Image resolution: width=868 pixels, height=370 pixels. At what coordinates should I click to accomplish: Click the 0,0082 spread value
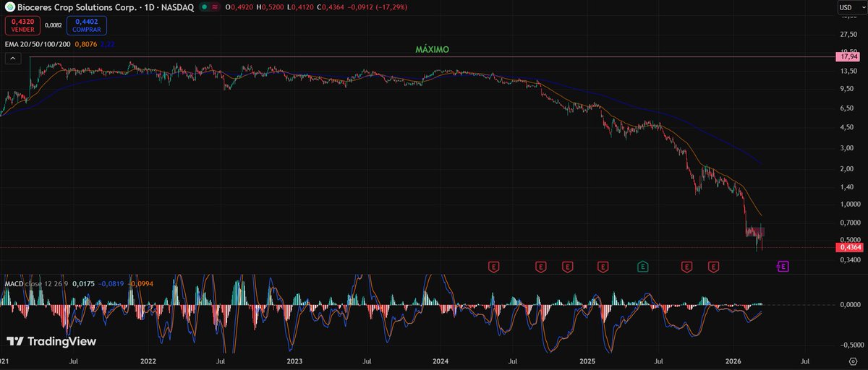pos(53,25)
